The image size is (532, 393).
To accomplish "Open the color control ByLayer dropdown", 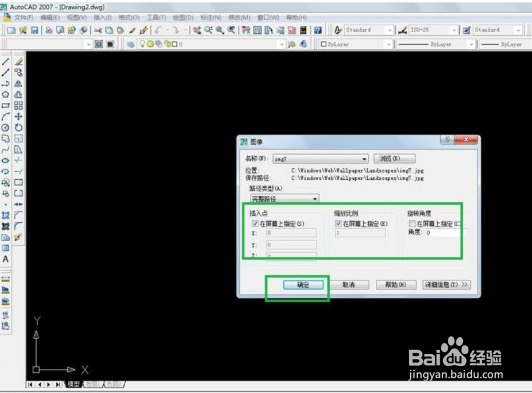I will [389, 44].
